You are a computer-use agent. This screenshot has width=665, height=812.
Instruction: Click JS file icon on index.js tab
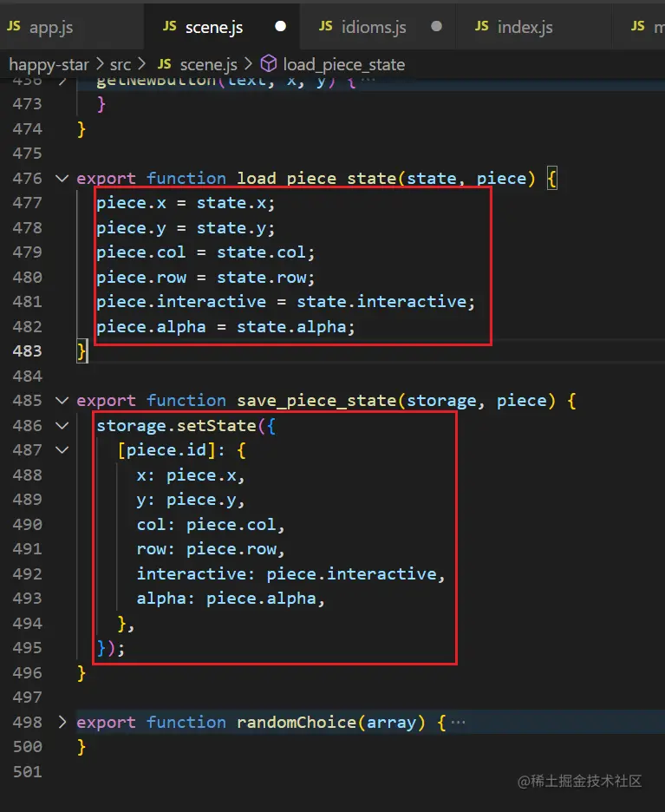(x=481, y=26)
